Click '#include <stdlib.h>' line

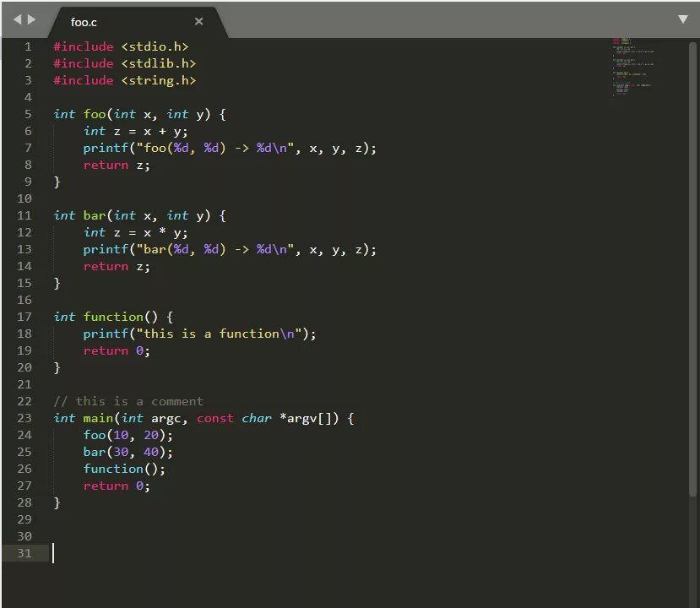125,64
